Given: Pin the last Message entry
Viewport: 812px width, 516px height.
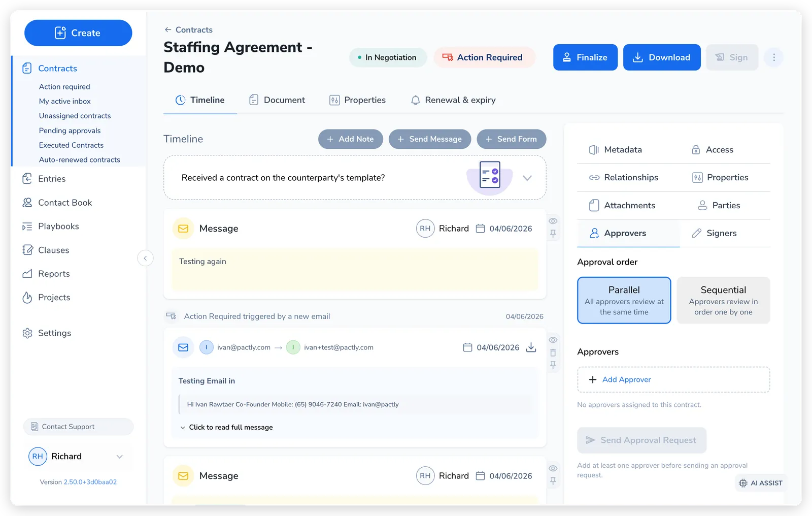Looking at the screenshot, I should (x=553, y=481).
